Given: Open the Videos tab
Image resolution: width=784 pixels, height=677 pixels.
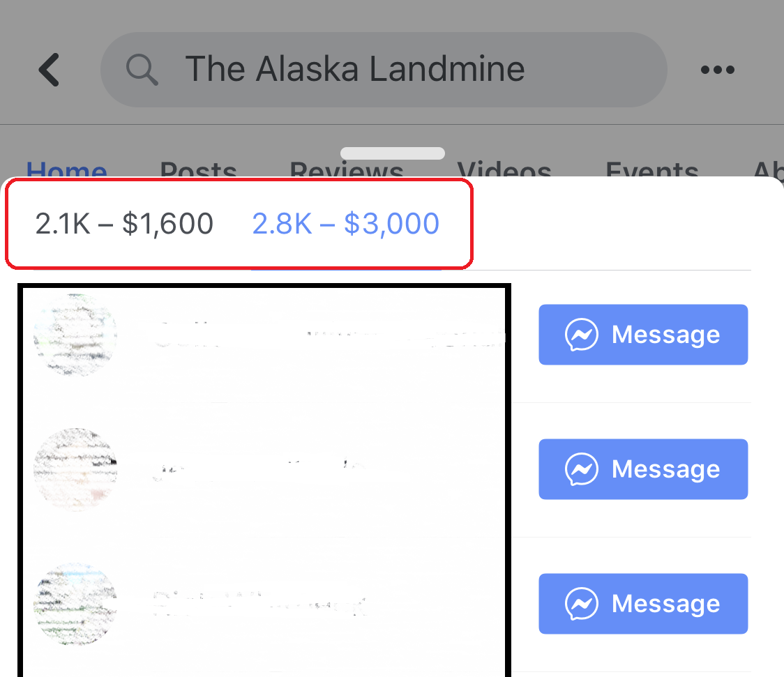Looking at the screenshot, I should pos(504,169).
